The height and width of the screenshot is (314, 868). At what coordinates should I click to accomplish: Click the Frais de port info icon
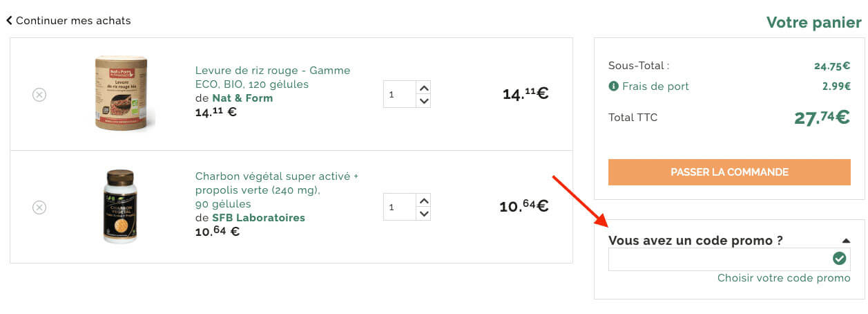[613, 86]
